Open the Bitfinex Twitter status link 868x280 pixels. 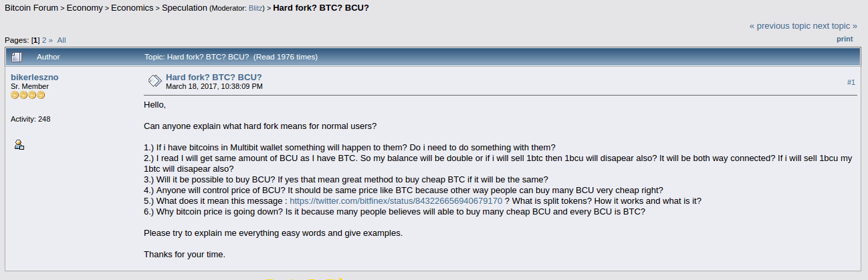click(396, 200)
